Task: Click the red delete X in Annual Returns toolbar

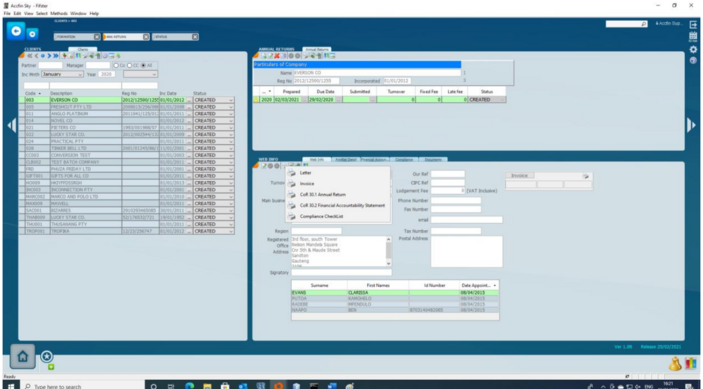Action: point(277,56)
